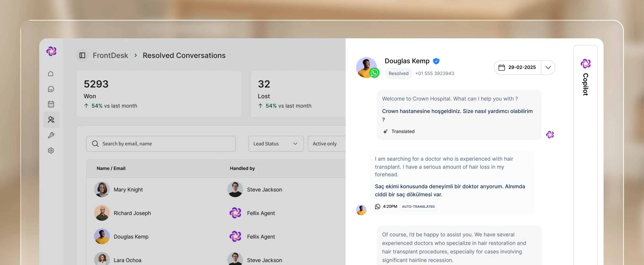Image resolution: width=644 pixels, height=265 pixels.
Task: Click Mary Knight's avatar
Action: point(102,189)
